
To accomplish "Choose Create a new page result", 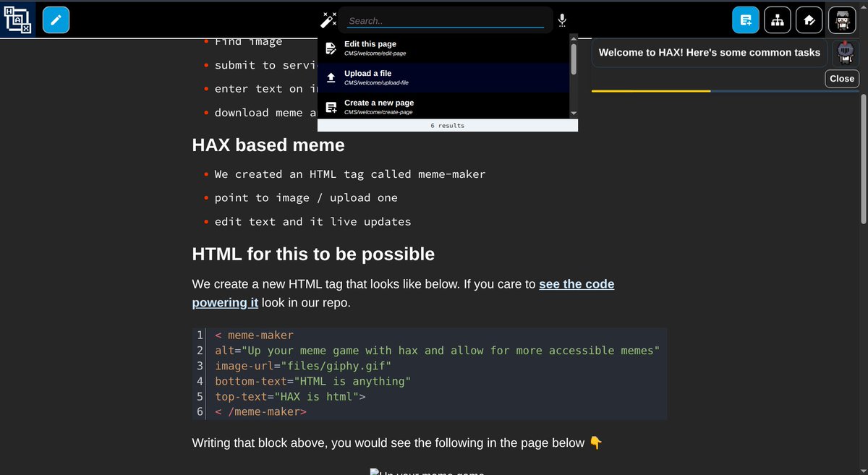I will 443,106.
